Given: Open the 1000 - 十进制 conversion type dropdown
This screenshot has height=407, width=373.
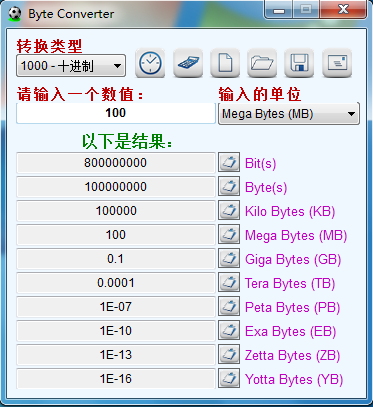Looking at the screenshot, I should 71,66.
